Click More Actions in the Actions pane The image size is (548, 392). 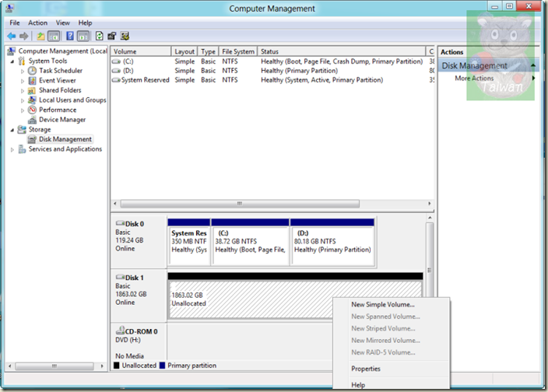474,79
